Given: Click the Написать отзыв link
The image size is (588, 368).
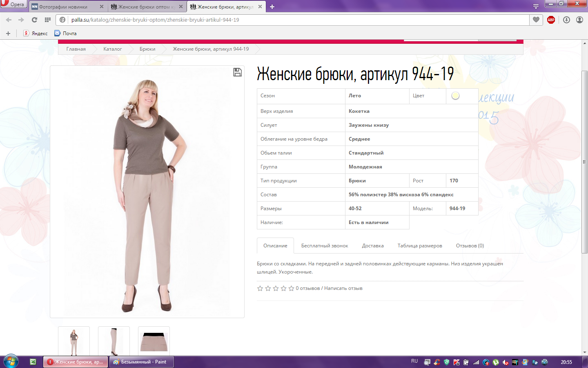Looking at the screenshot, I should pyautogui.click(x=343, y=288).
